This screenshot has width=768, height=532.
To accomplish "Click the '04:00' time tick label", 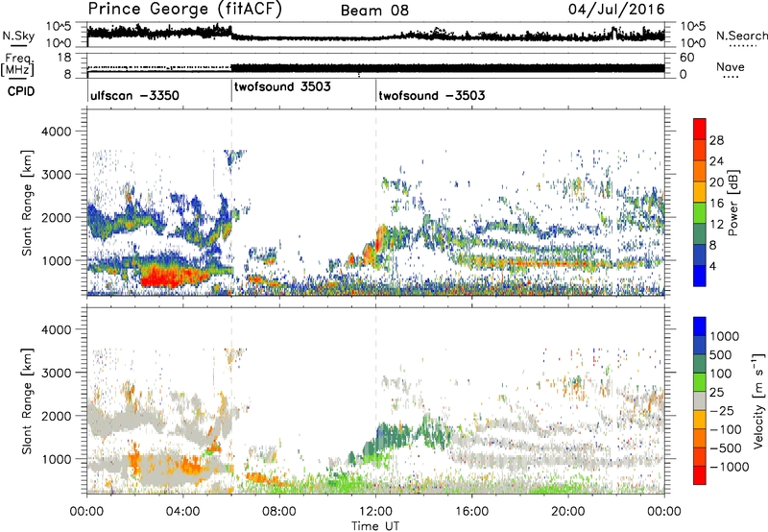I will (x=183, y=512).
